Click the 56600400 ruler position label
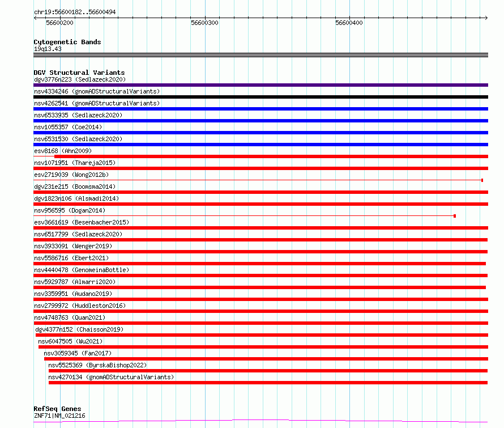504x428 pixels. click(349, 23)
